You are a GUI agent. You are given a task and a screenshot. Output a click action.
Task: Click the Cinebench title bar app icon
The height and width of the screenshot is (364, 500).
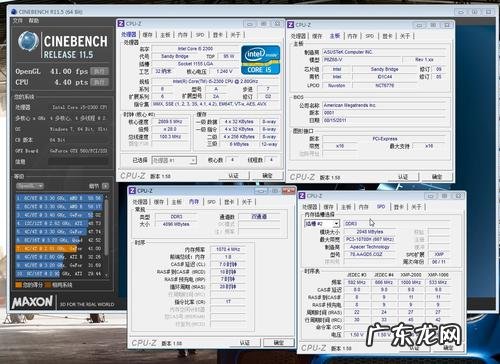coord(14,12)
